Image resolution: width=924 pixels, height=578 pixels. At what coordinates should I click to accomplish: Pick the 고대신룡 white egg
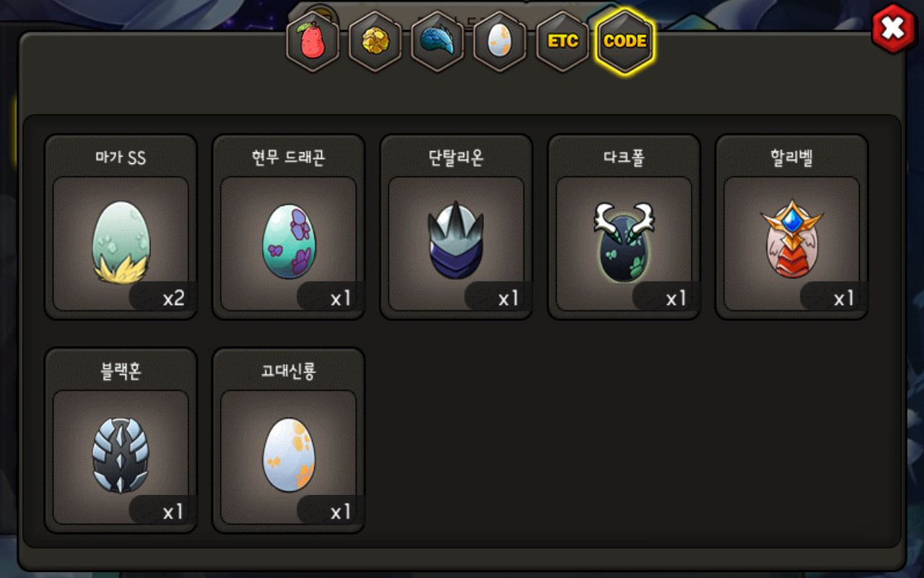pyautogui.click(x=288, y=454)
